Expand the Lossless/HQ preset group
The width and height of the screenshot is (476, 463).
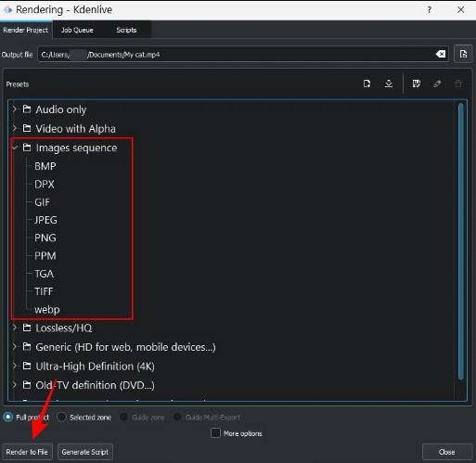[14, 328]
